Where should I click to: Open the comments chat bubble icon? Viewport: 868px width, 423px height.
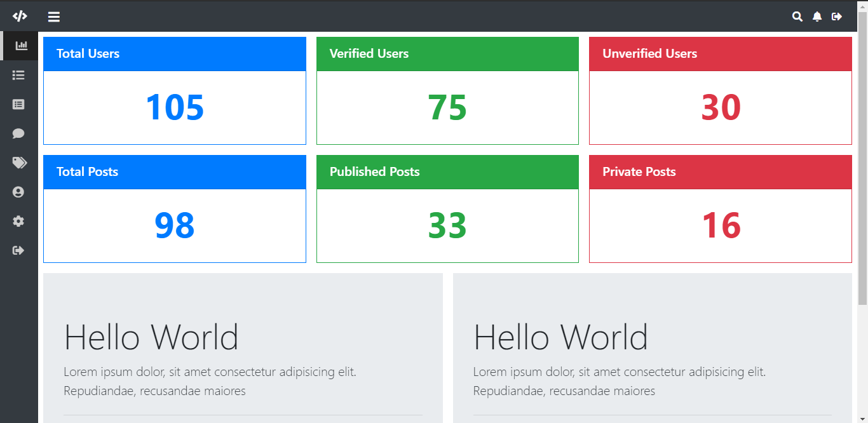(x=18, y=133)
